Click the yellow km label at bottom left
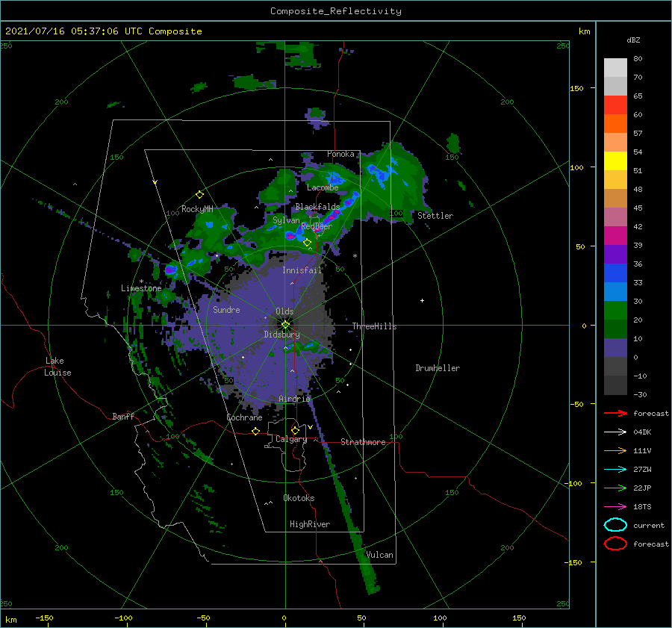 tap(10, 620)
